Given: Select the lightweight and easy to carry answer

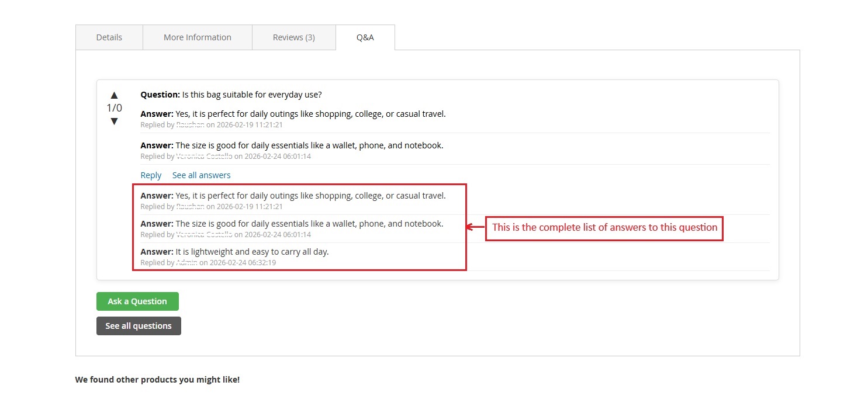Looking at the screenshot, I should (252, 252).
